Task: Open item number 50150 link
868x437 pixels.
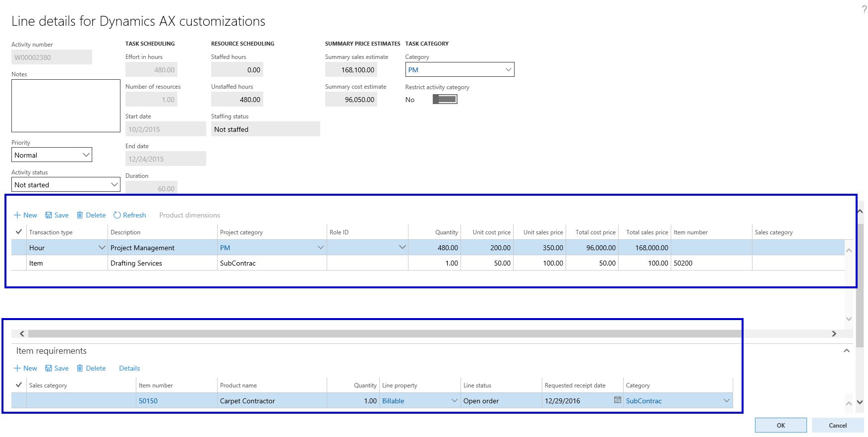Action: coord(148,401)
